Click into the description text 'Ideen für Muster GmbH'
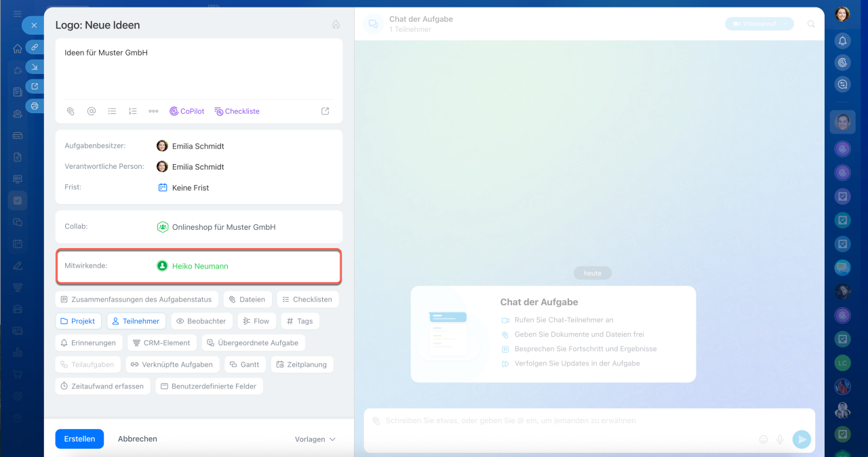This screenshot has height=457, width=868. [x=106, y=52]
